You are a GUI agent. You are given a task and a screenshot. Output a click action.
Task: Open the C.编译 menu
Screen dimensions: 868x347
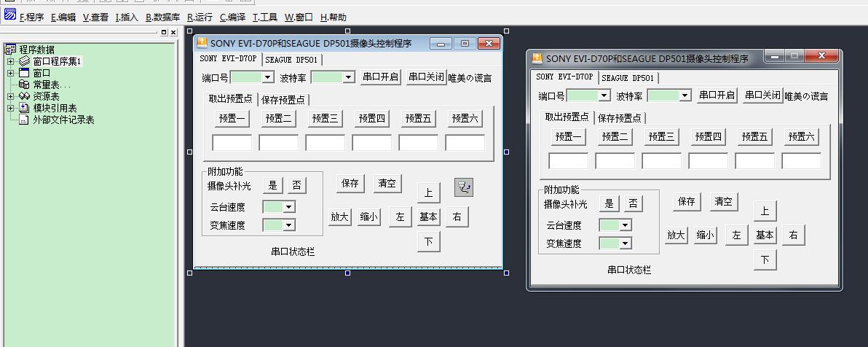pos(232,17)
